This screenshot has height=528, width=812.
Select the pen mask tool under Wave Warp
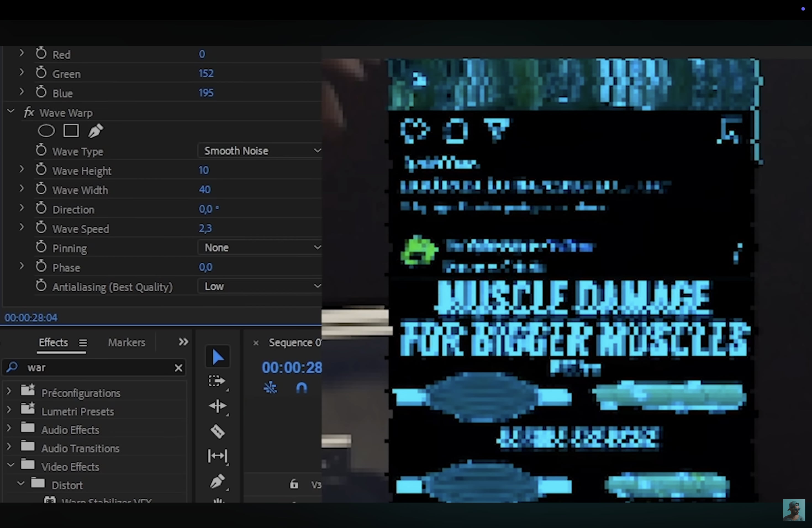(96, 131)
